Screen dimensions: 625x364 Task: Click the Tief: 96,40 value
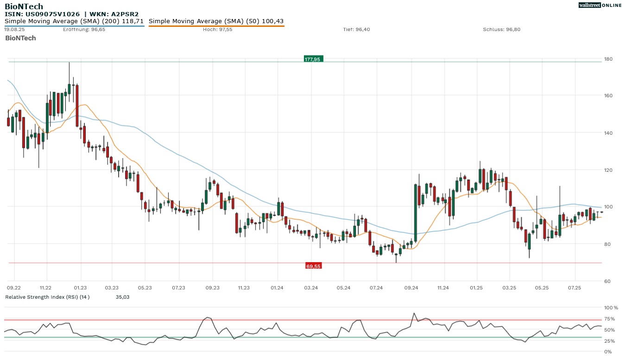point(356,29)
